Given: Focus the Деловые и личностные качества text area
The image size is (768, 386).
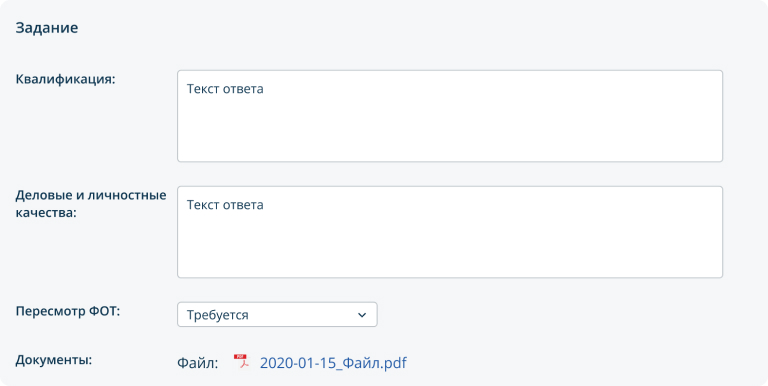Looking at the screenshot, I should tap(450, 232).
